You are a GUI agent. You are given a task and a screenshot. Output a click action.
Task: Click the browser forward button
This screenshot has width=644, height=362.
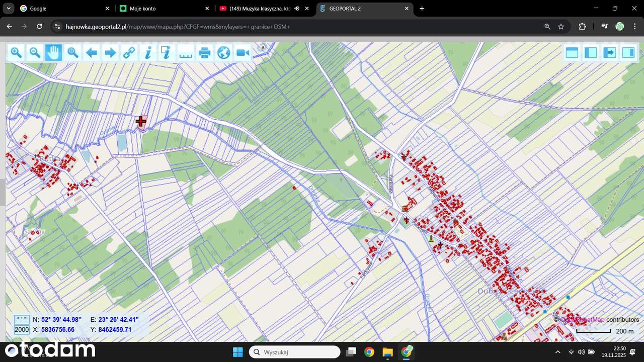[24, 26]
